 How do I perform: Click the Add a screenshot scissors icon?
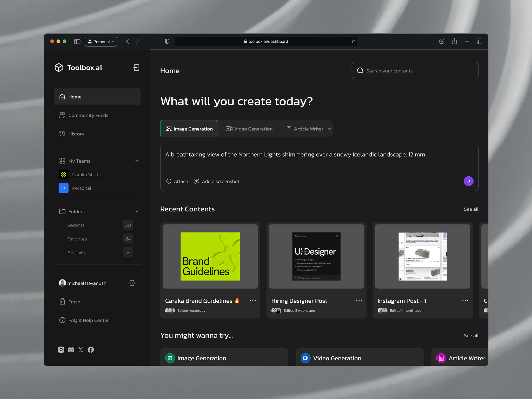pos(197,181)
